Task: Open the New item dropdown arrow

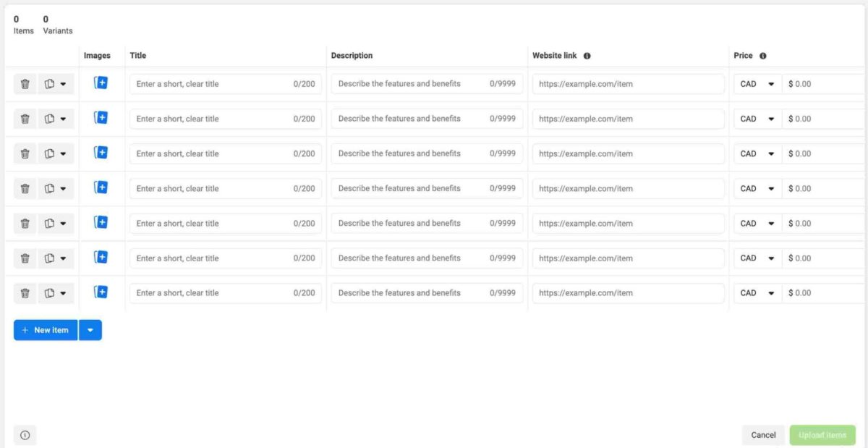Action: 90,329
